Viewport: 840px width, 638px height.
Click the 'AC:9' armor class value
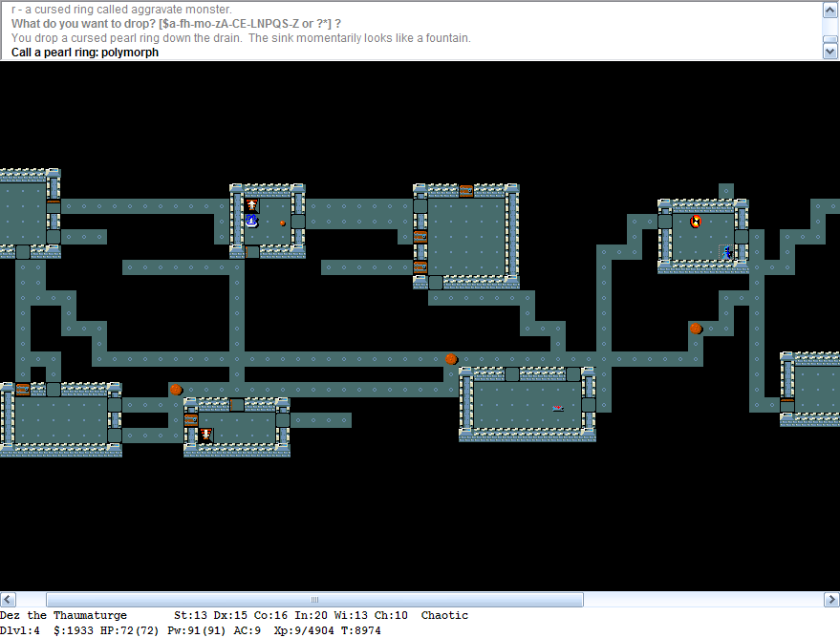click(x=247, y=631)
